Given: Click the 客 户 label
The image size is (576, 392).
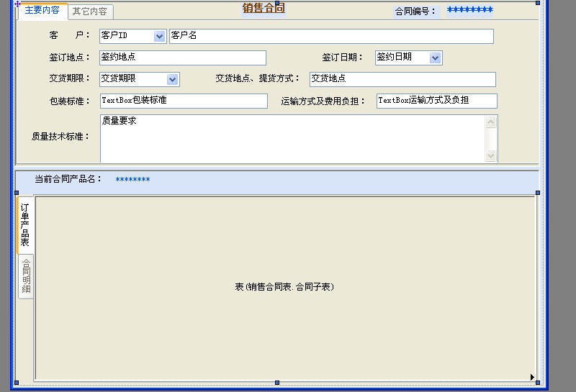Looking at the screenshot, I should (x=69, y=35).
